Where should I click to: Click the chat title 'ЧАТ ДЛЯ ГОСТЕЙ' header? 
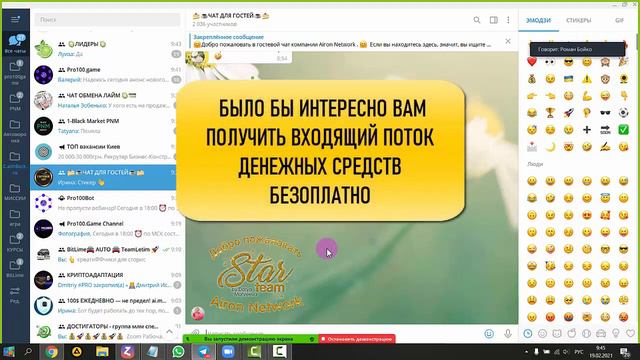[x=231, y=16]
